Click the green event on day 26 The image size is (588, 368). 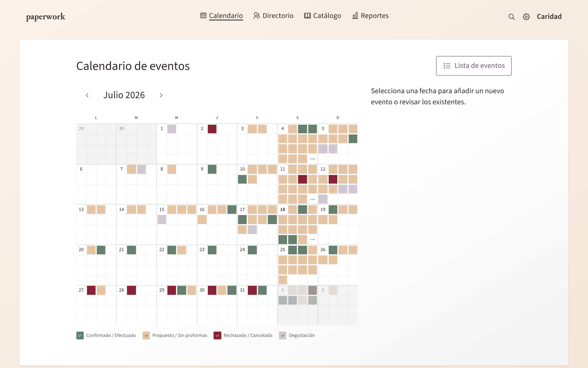point(333,250)
